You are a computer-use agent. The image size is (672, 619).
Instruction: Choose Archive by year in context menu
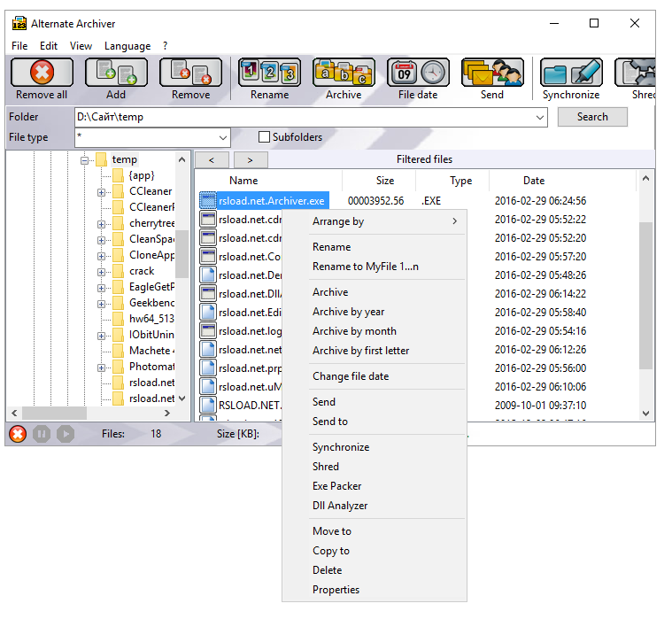tap(375, 312)
